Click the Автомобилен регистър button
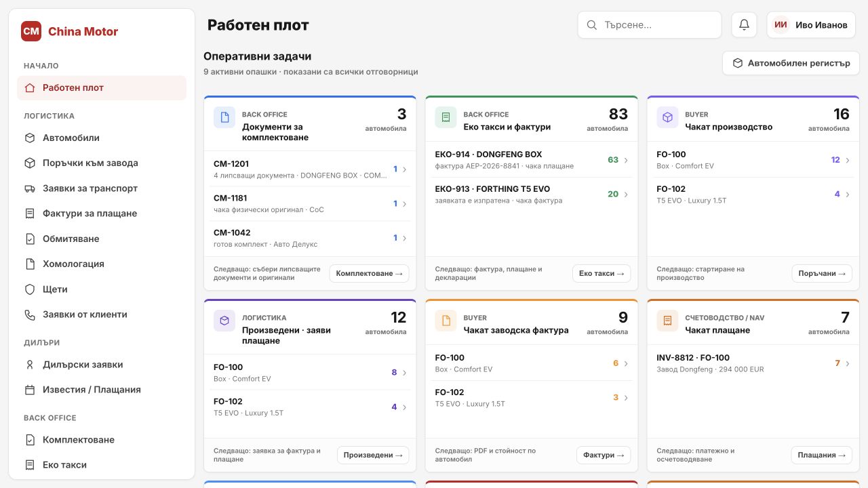868x488 pixels. click(x=791, y=63)
